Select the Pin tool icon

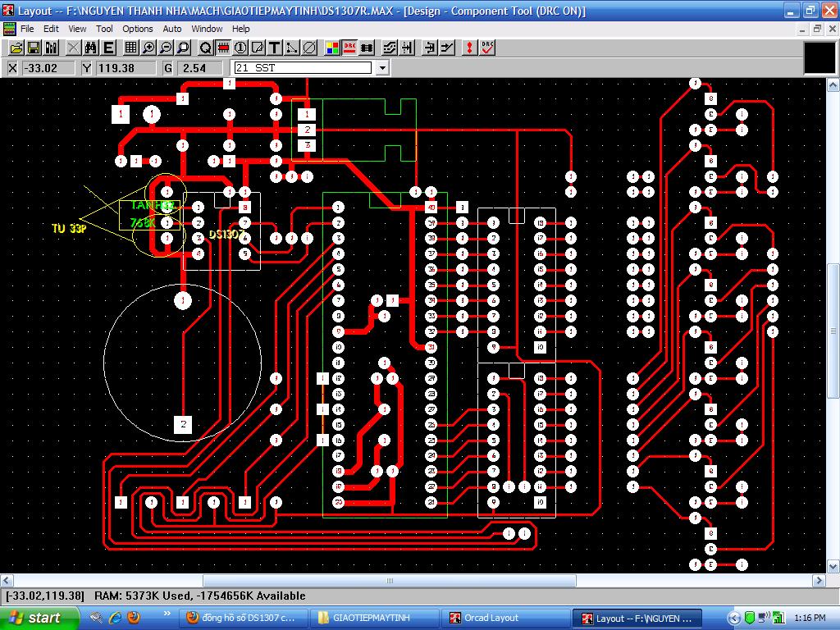[240, 48]
